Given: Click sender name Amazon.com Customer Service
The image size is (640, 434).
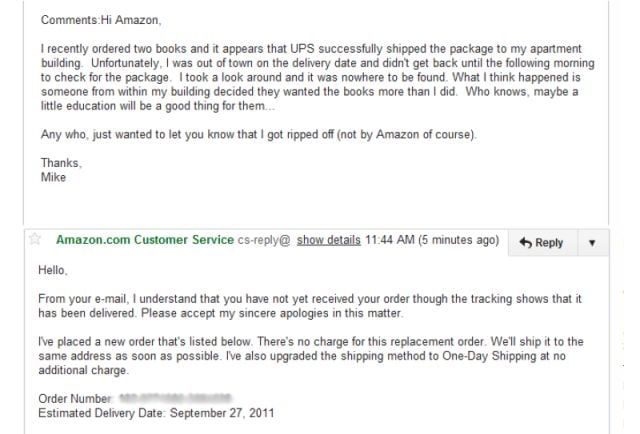Looking at the screenshot, I should [x=144, y=241].
